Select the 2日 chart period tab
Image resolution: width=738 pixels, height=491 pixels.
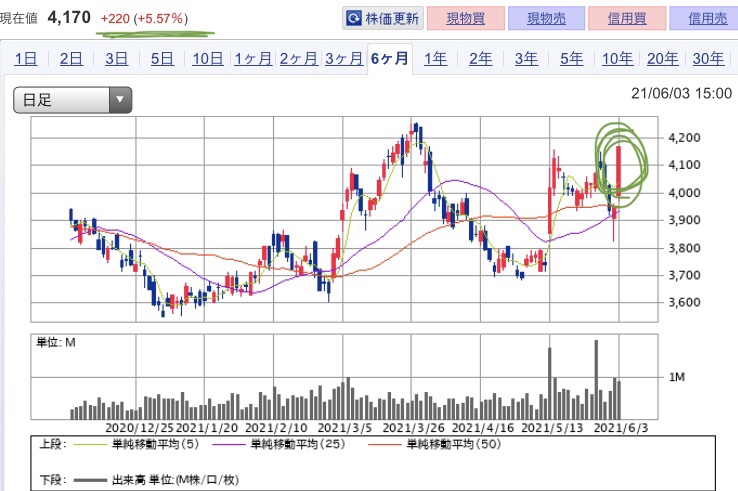71,59
